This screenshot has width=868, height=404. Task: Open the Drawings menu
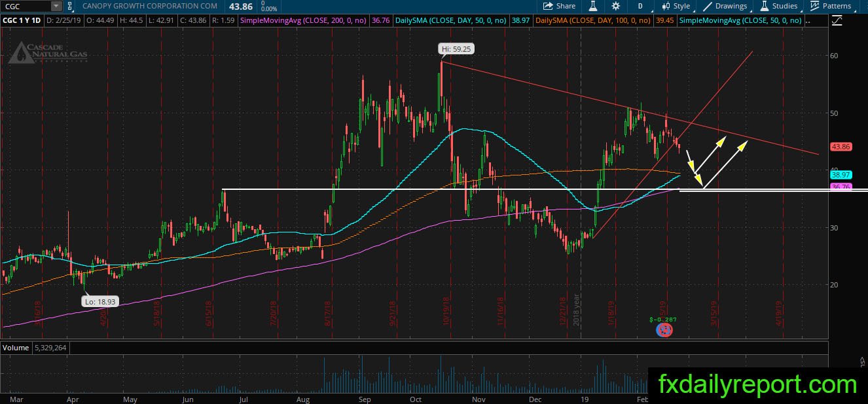click(725, 6)
